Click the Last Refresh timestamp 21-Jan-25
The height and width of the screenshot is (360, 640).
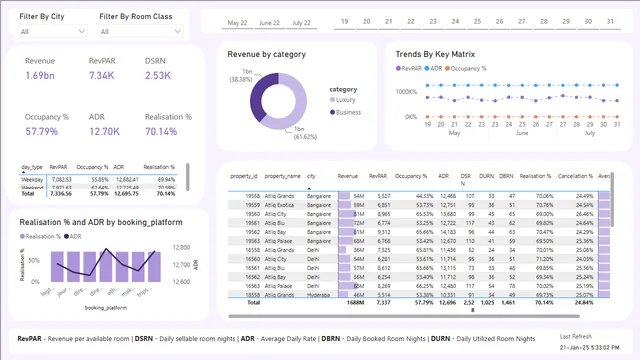(589, 348)
